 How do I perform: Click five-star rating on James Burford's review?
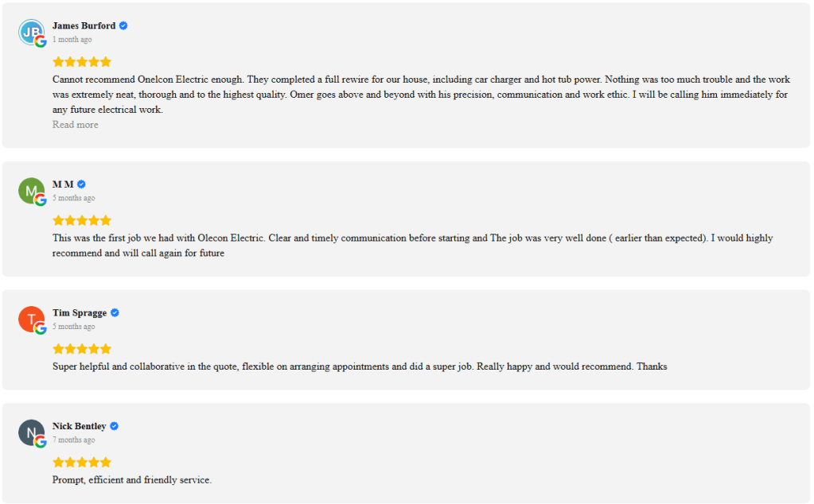point(82,62)
